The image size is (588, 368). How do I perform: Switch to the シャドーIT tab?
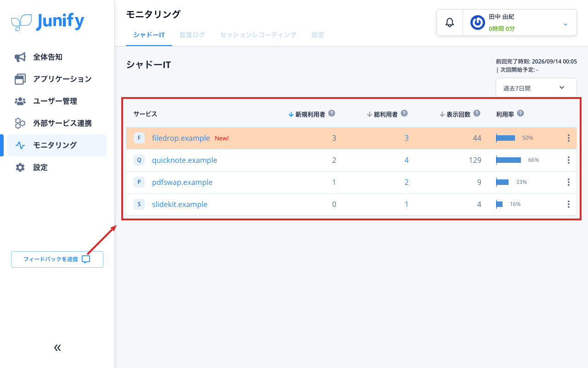click(149, 35)
